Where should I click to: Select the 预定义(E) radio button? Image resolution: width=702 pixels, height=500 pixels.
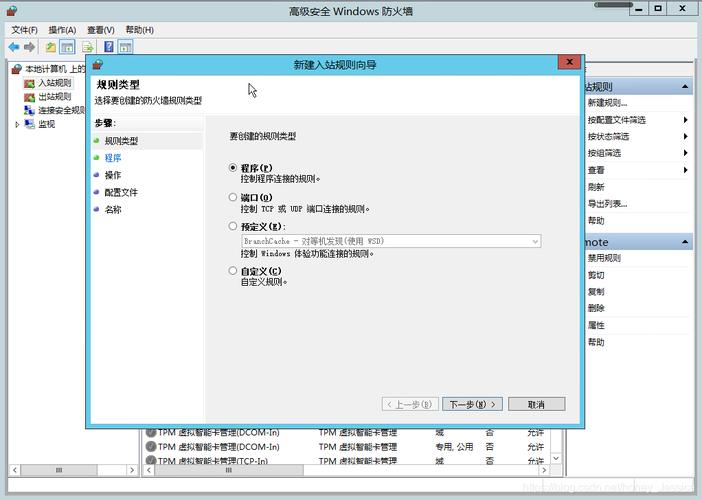coord(232,226)
